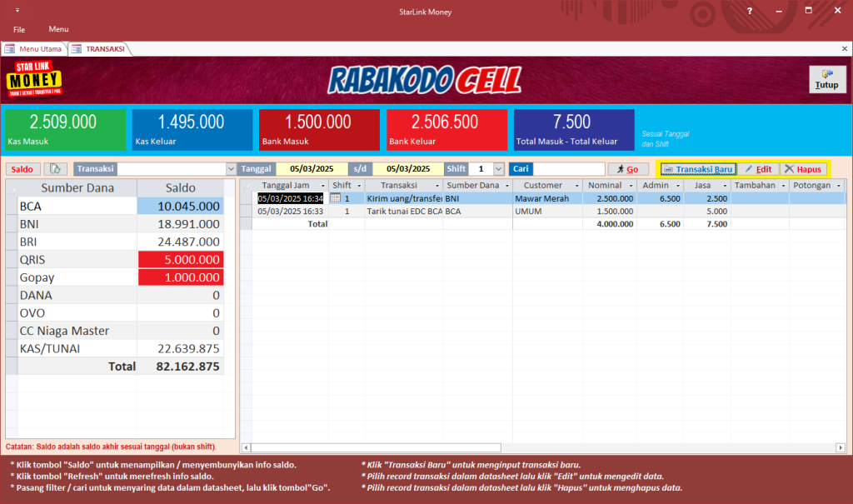Open Nominal column filter arrow
This screenshot has width=853, height=504.
631,186
